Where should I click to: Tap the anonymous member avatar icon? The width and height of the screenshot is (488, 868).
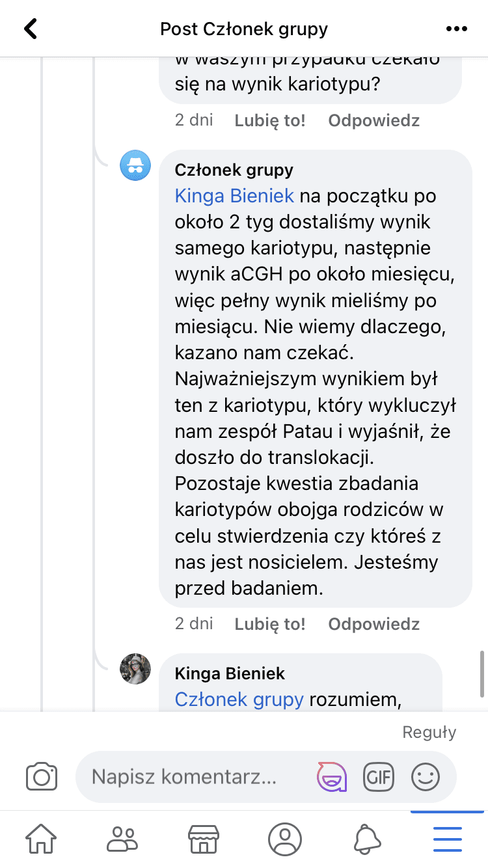pos(135,165)
